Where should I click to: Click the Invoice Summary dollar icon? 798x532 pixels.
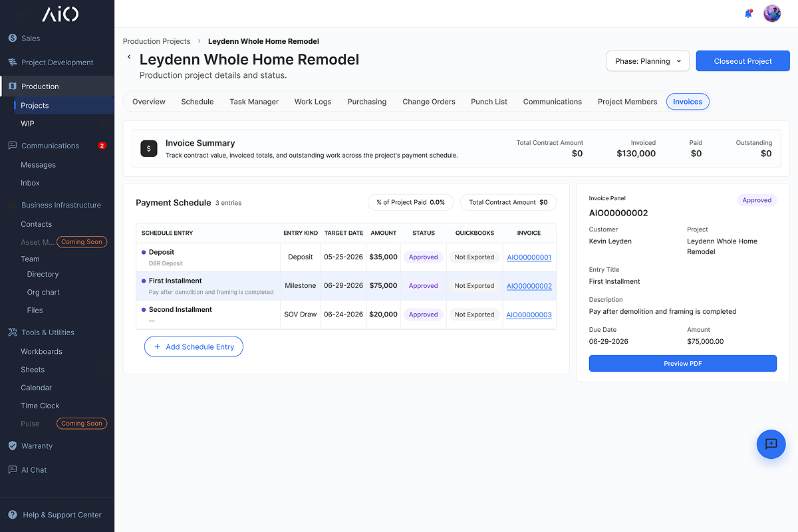pyautogui.click(x=149, y=148)
